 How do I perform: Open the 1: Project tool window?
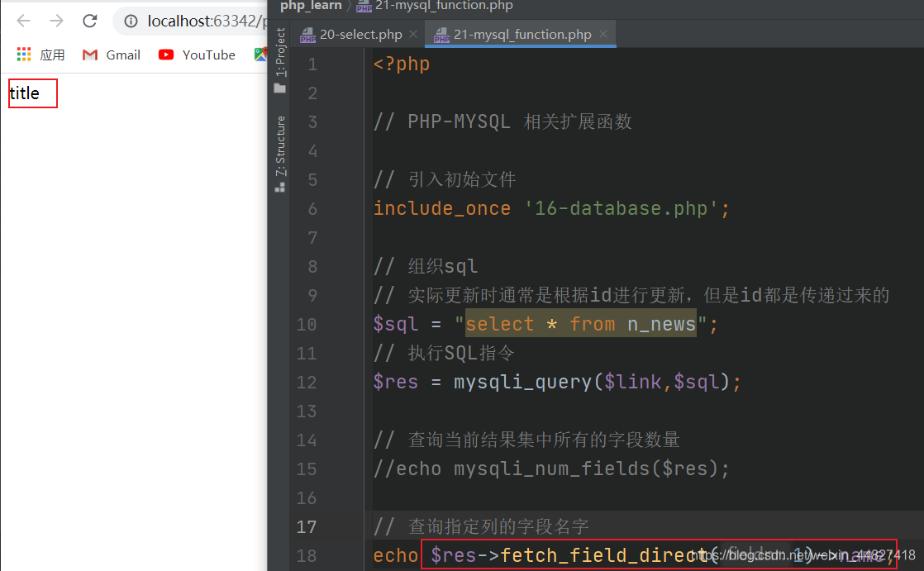(x=280, y=52)
